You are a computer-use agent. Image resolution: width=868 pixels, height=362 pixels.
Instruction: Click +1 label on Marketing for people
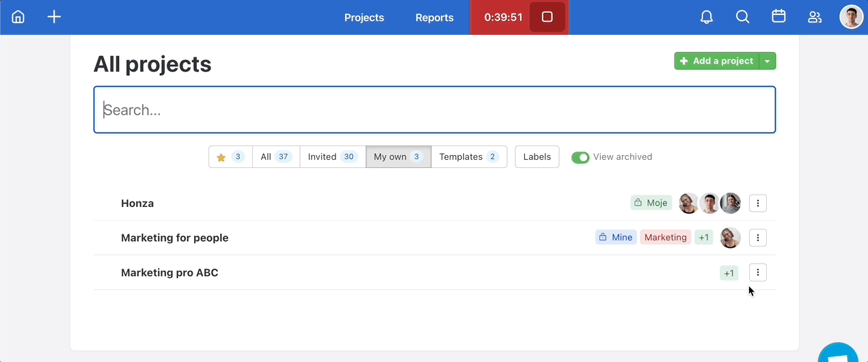(704, 238)
